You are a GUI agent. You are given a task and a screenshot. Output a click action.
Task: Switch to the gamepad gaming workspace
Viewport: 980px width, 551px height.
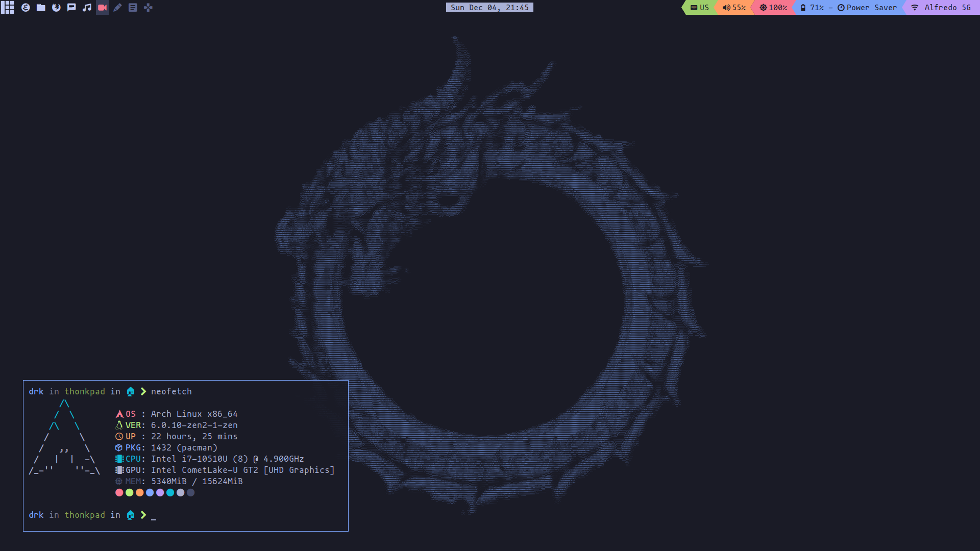point(148,8)
